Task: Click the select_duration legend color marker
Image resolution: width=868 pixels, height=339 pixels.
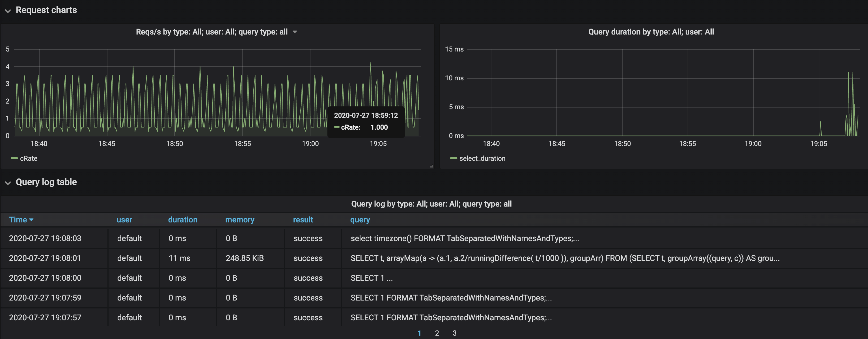Action: tap(454, 158)
